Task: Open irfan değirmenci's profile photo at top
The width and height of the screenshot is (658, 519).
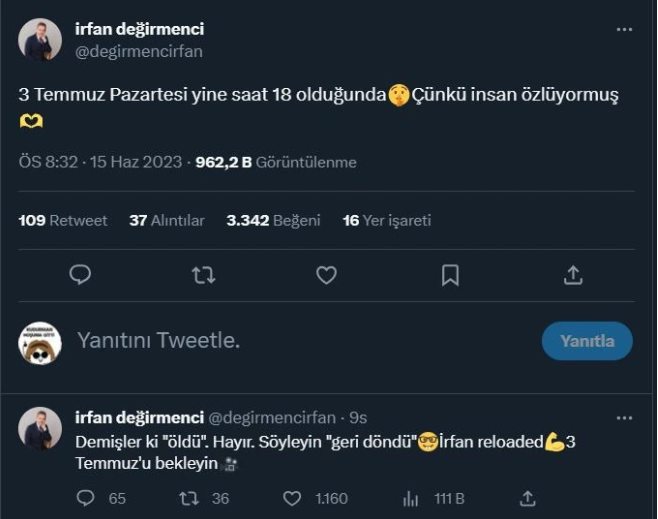Action: tap(39, 40)
